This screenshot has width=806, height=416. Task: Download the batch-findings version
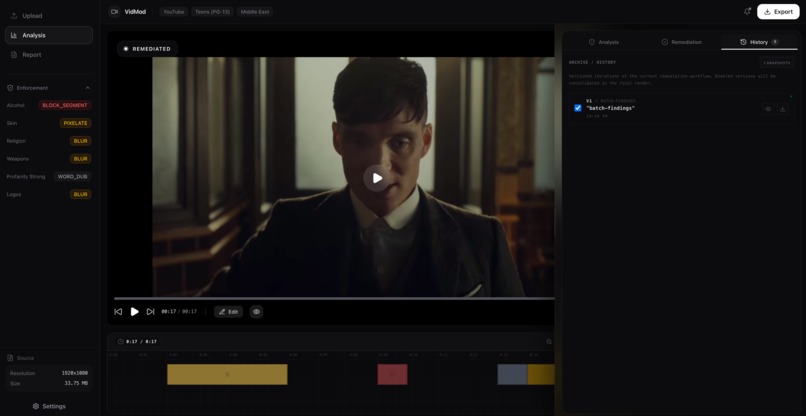pyautogui.click(x=782, y=109)
